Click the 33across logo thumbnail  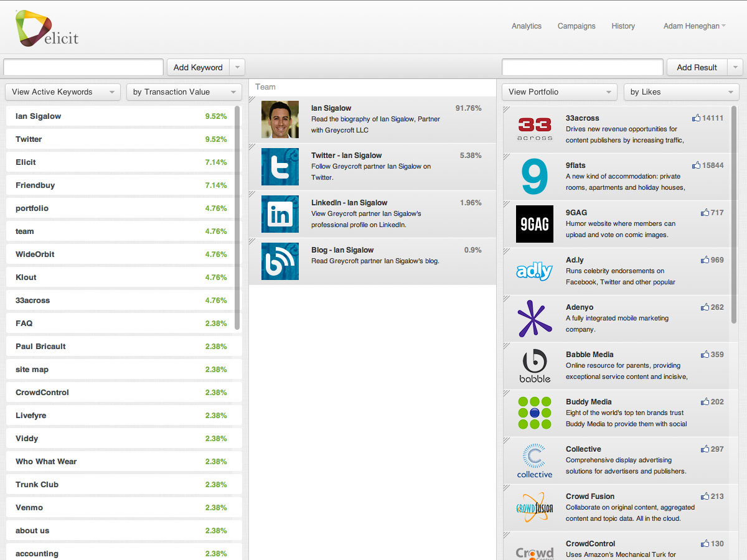535,129
